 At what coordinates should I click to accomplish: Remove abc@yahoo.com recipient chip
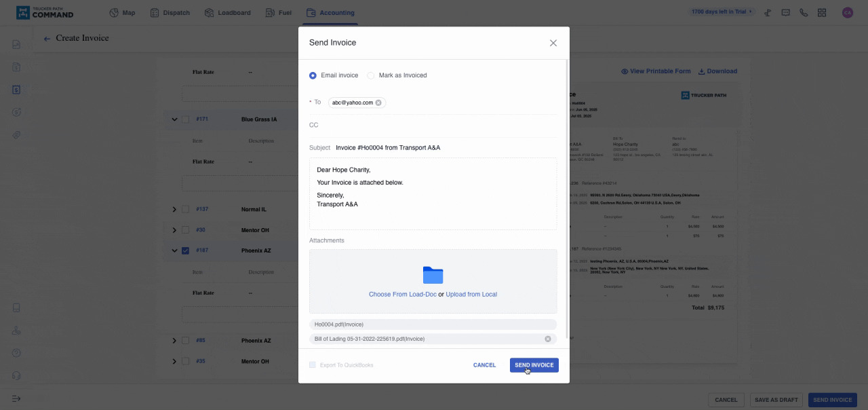pyautogui.click(x=378, y=102)
